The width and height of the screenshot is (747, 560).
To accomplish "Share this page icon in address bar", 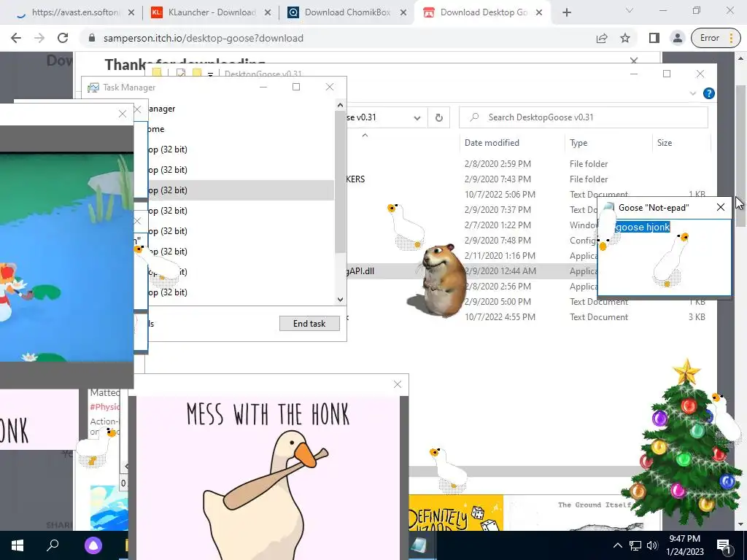I will pyautogui.click(x=602, y=38).
